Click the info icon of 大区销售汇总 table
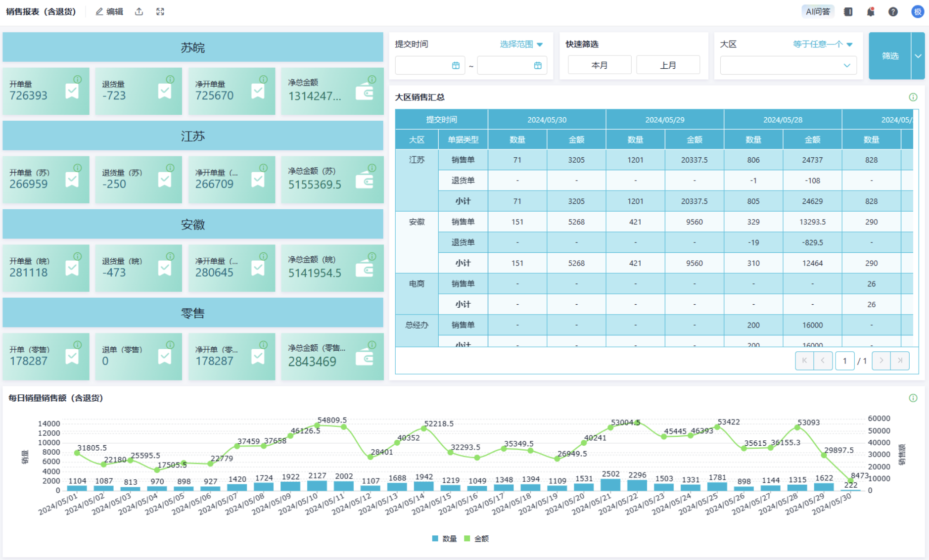Screen dimensions: 929x560 click(x=913, y=97)
